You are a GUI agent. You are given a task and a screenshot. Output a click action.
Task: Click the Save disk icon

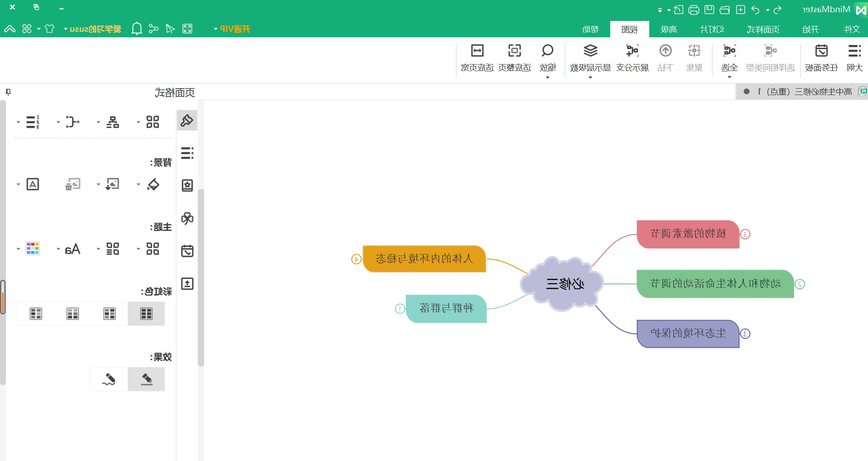point(709,10)
